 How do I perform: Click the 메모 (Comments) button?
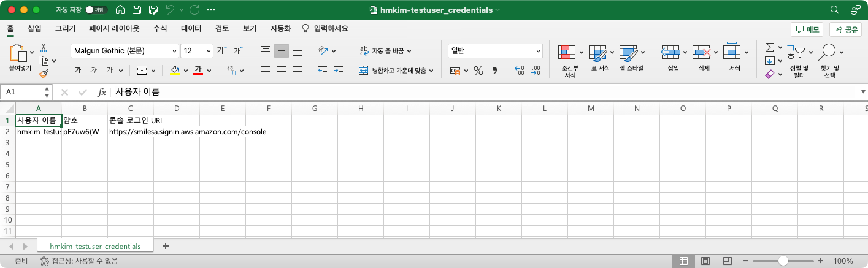[x=807, y=29]
